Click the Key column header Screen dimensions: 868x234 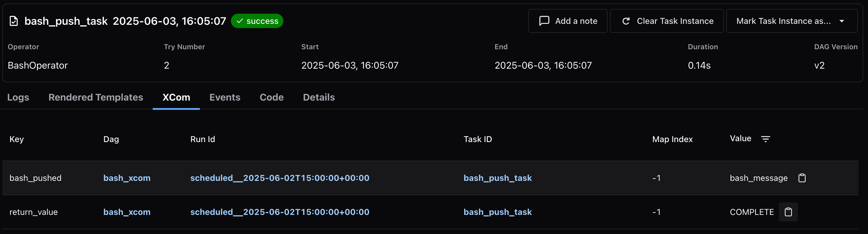[x=16, y=139]
